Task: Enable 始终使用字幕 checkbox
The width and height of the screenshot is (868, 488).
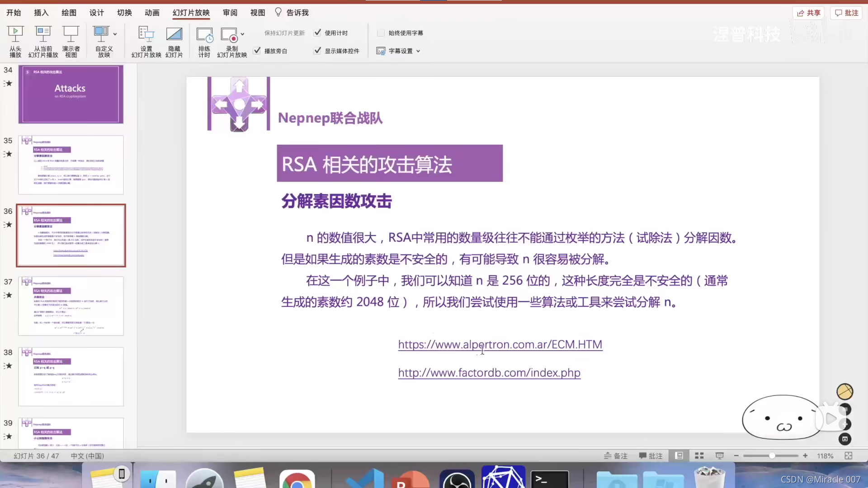Action: [x=381, y=33]
